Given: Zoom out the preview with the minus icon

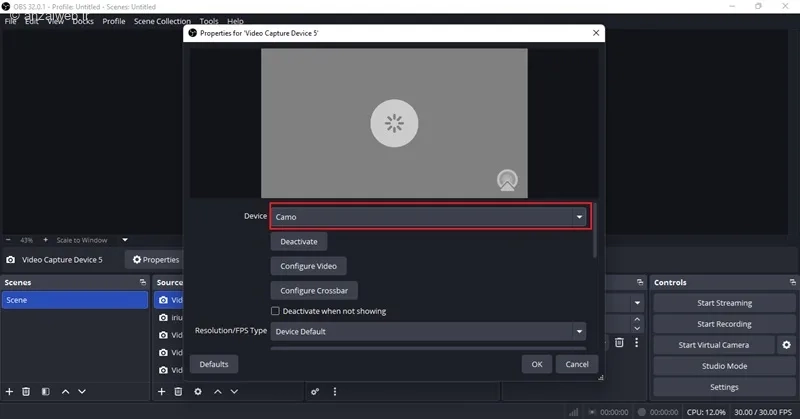Looking at the screenshot, I should click(8, 240).
